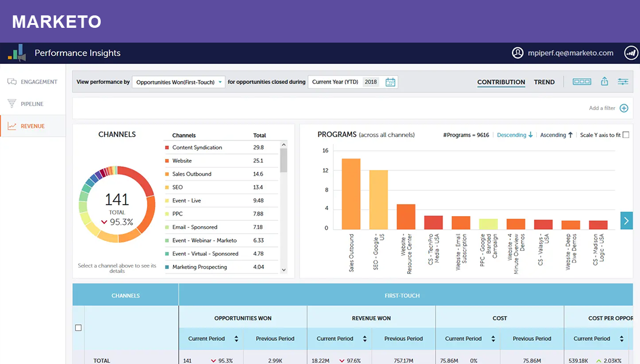
Task: Sort programs in Ascending order
Action: click(556, 135)
